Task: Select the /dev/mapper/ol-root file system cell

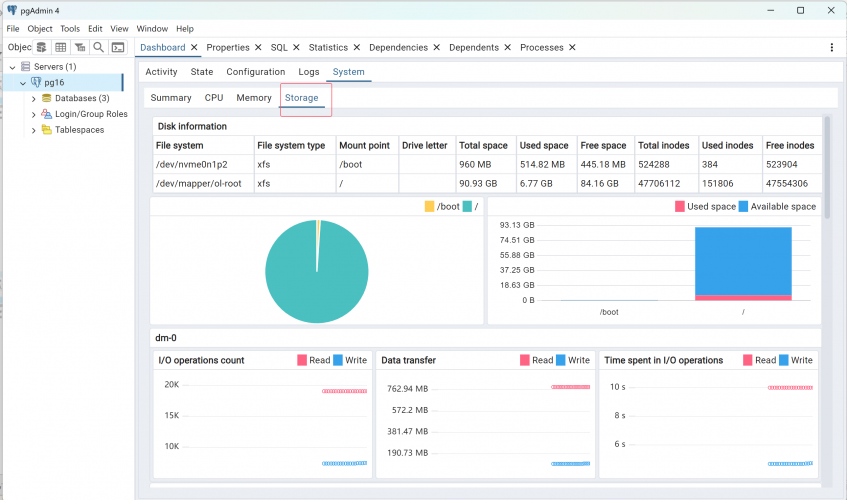Action: (x=203, y=184)
